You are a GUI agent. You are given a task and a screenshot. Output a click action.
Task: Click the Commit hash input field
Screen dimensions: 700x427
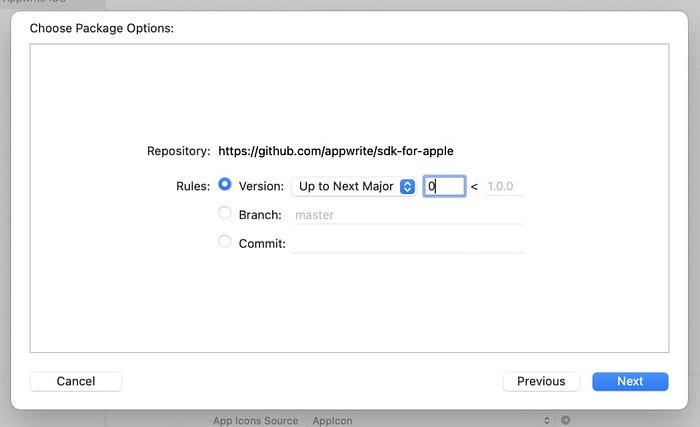point(407,243)
